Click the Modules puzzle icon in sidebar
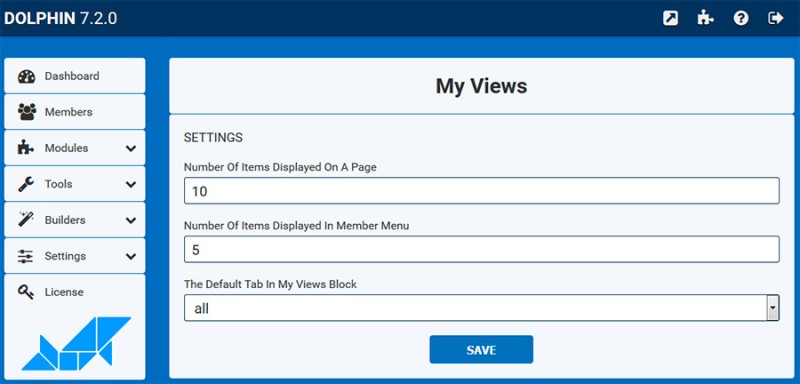This screenshot has height=384, width=800. tap(26, 148)
